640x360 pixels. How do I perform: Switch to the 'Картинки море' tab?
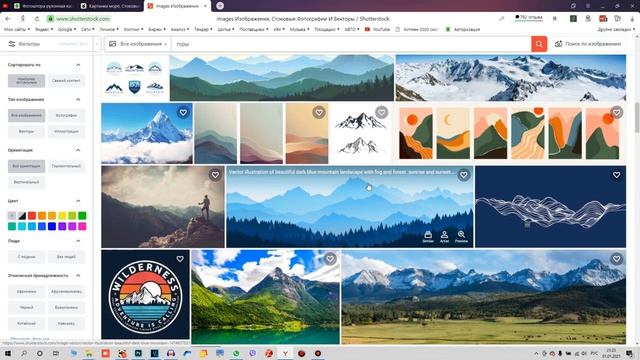pos(110,6)
